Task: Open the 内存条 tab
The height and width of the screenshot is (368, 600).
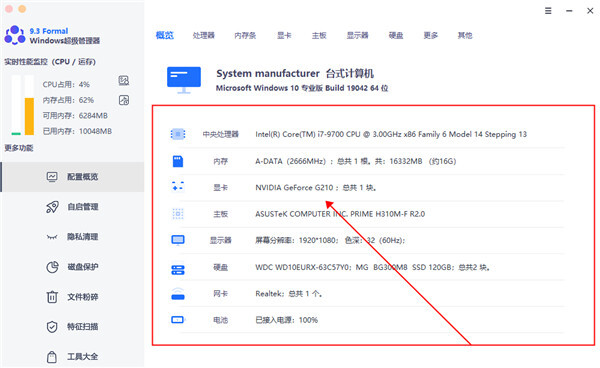Action: tap(245, 36)
